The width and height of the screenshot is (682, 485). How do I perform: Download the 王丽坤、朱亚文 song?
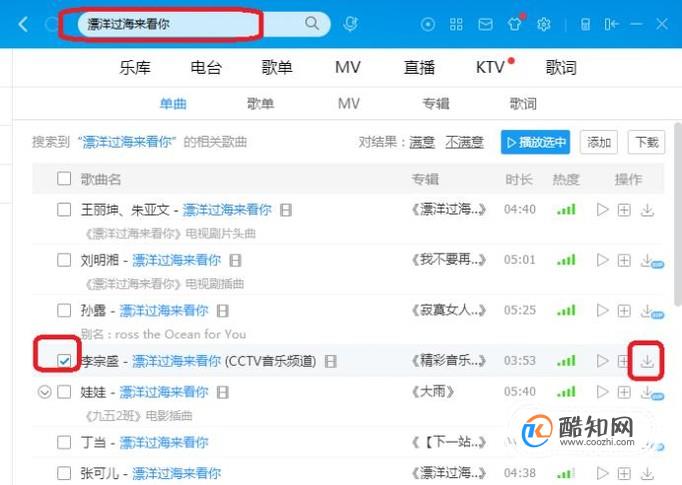pos(647,210)
